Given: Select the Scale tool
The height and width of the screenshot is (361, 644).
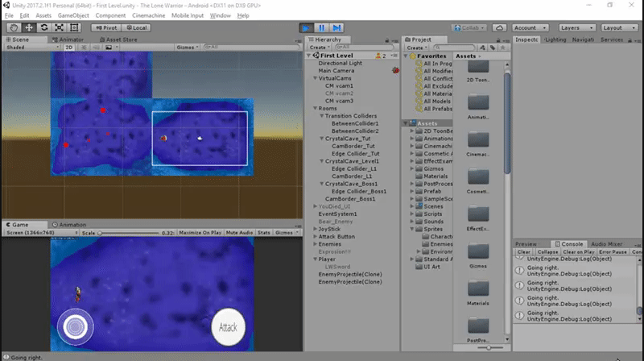Looking at the screenshot, I should (59, 27).
